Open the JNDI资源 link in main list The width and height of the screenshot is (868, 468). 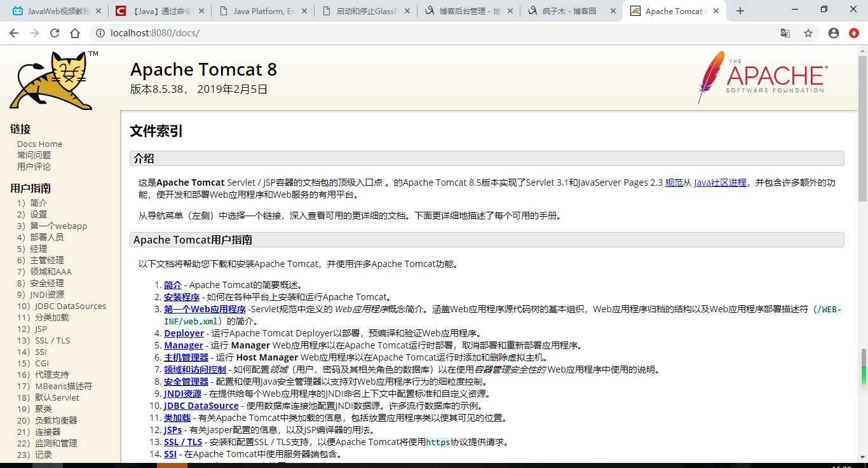(x=182, y=394)
